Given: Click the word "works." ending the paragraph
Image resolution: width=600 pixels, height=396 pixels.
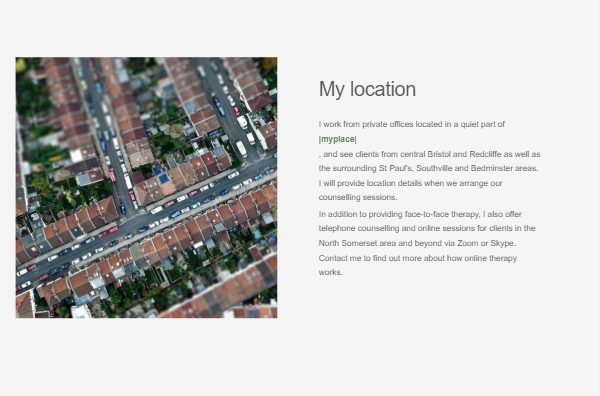Looking at the screenshot, I should 331,272.
